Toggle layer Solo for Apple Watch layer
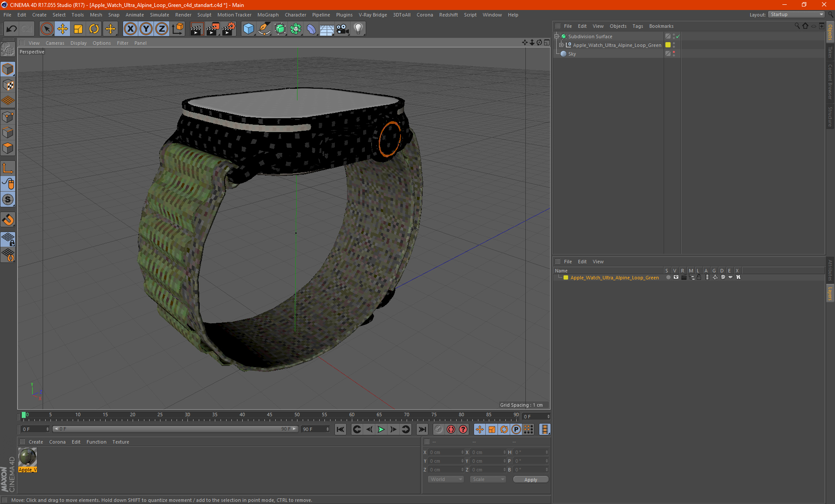Screen dimensions: 835x504 [x=668, y=277]
